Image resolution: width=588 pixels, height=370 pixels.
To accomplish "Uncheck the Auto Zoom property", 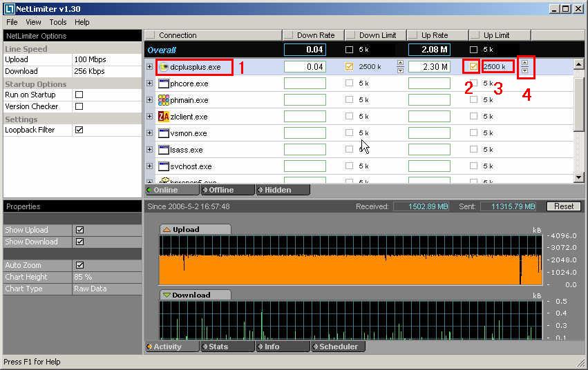I will pyautogui.click(x=79, y=265).
